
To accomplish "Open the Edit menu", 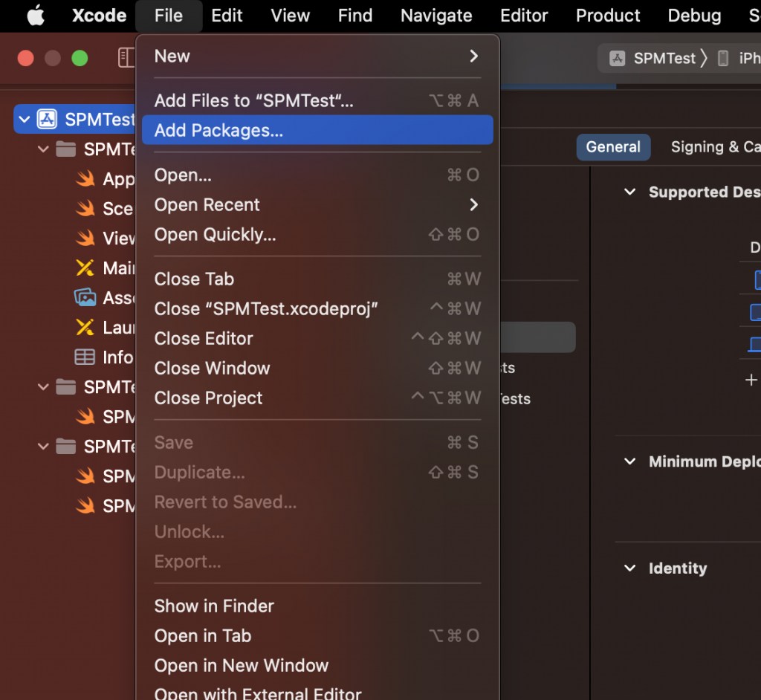I will click(227, 16).
